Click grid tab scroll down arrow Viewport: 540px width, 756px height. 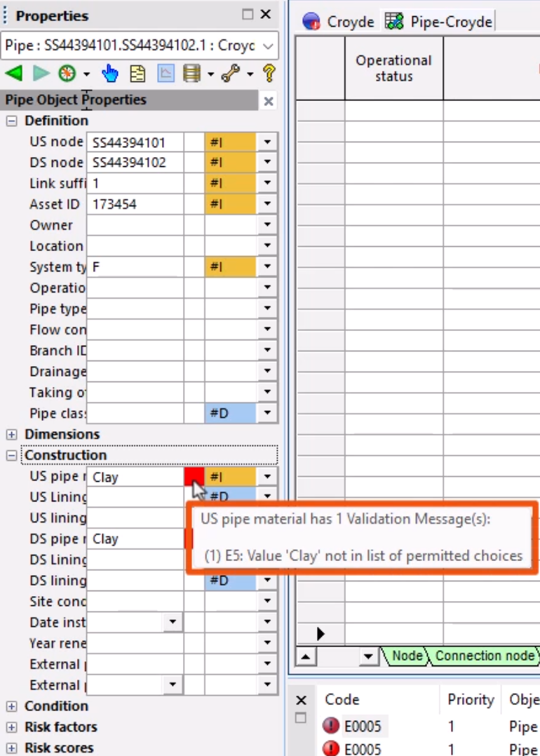368,656
